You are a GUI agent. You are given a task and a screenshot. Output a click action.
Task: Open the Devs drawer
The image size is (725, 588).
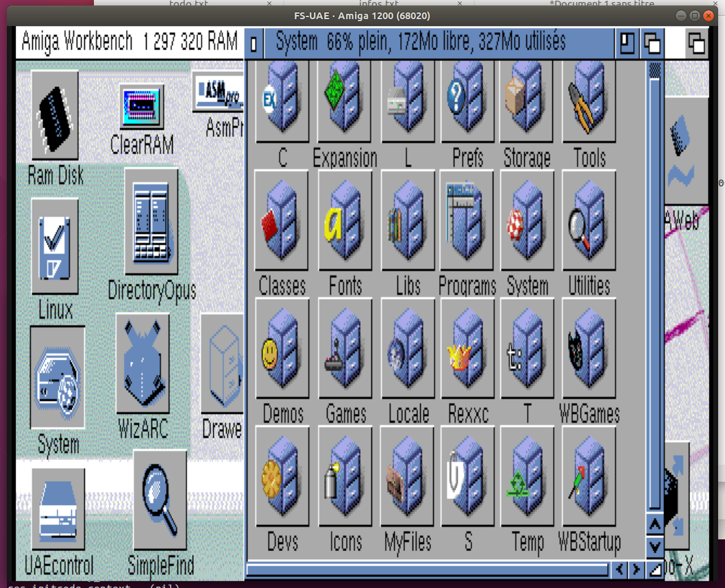282,476
